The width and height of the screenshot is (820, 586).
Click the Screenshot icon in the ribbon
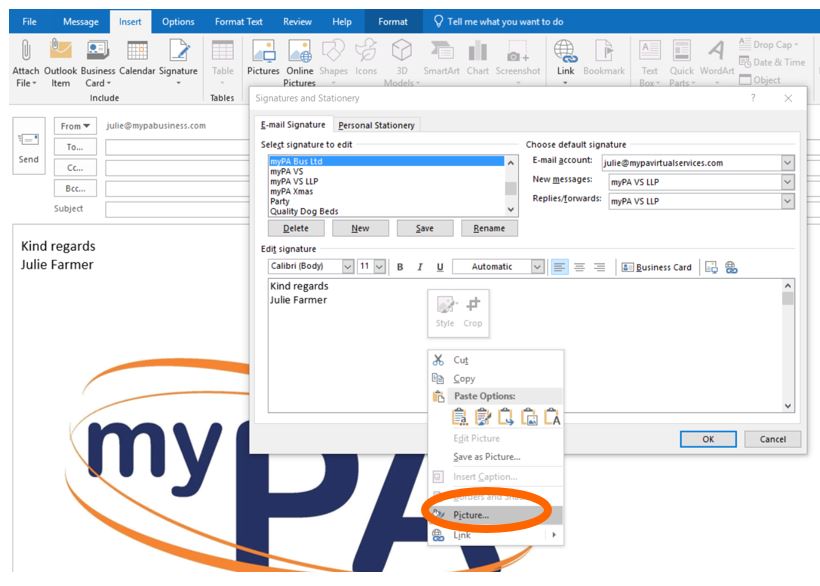[x=517, y=51]
